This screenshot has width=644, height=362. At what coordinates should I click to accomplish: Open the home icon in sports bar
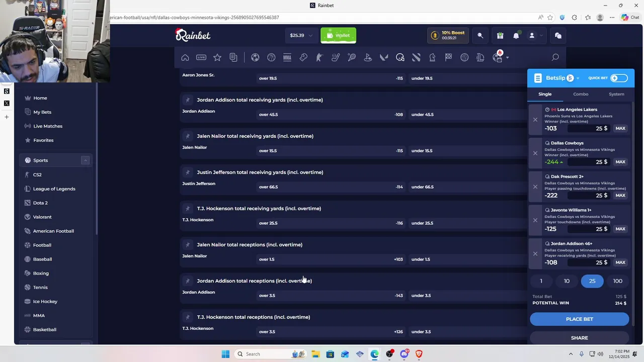click(185, 57)
